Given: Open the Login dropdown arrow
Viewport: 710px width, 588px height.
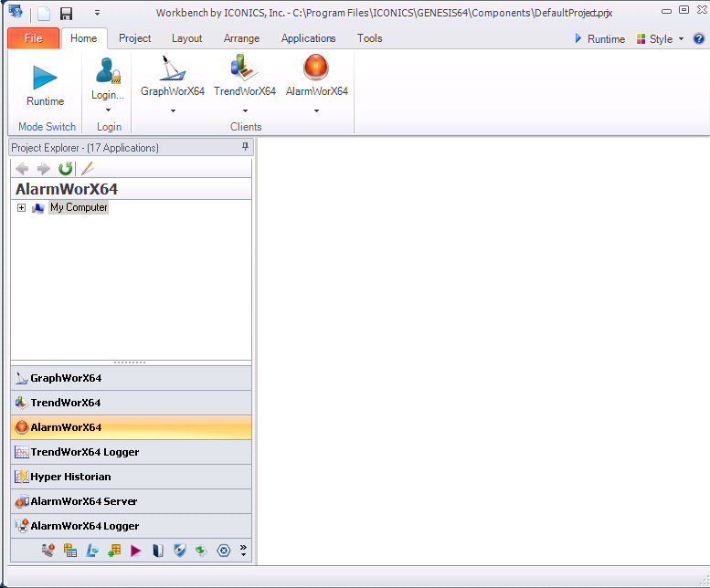Looking at the screenshot, I should 108,110.
